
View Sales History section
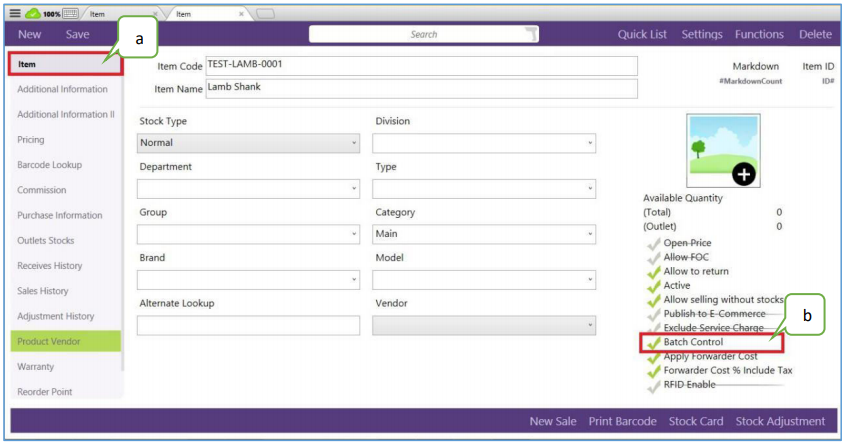(x=43, y=291)
